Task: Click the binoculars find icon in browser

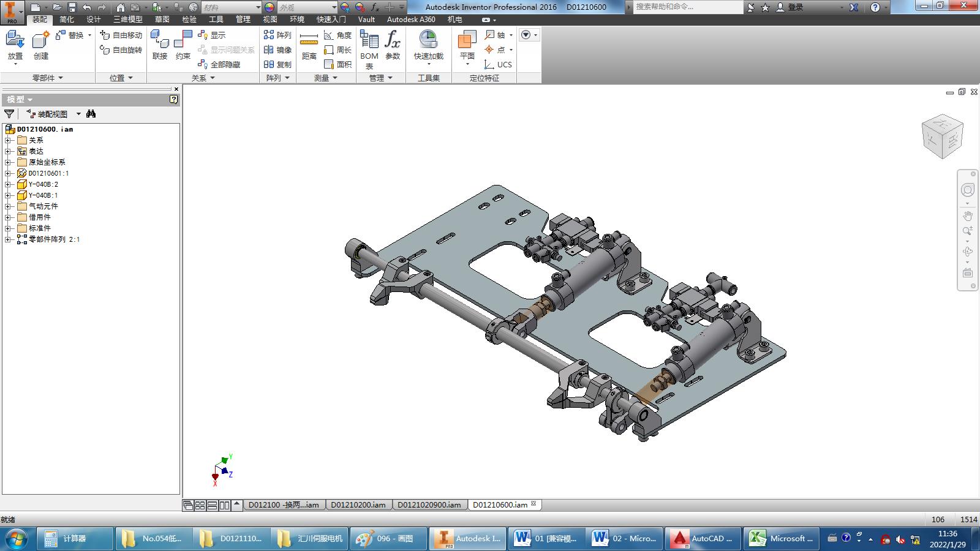Action: point(91,113)
